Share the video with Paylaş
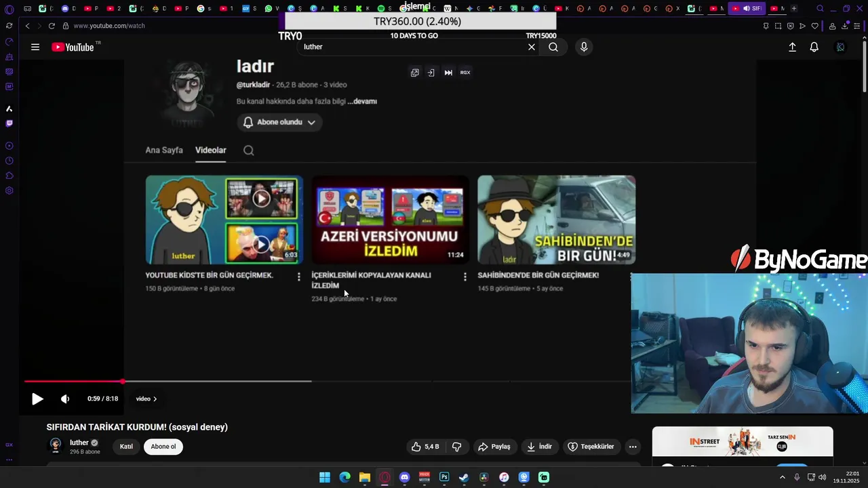This screenshot has width=868, height=488. (x=494, y=447)
